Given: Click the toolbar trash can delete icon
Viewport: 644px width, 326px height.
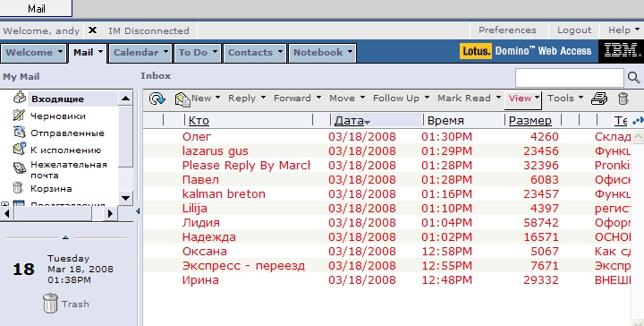Looking at the screenshot, I should click(x=623, y=99).
